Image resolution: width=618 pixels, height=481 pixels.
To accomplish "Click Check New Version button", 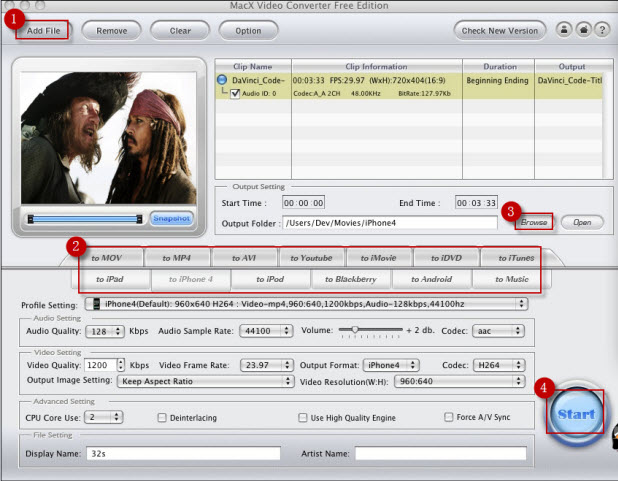I will pos(500,30).
